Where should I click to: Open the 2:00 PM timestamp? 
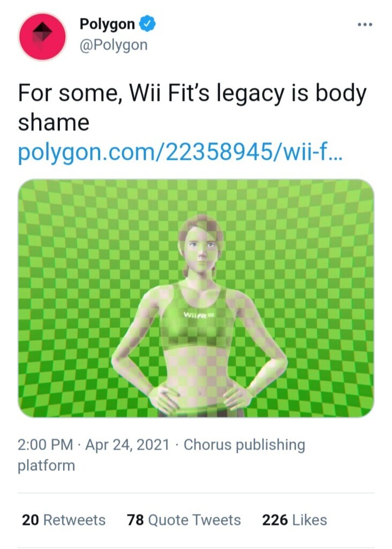46,444
